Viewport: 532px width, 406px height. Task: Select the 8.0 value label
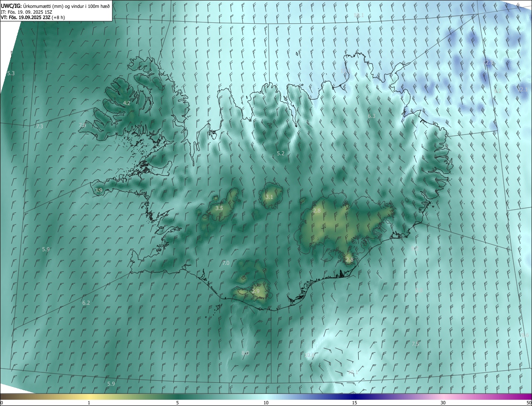coord(245,353)
